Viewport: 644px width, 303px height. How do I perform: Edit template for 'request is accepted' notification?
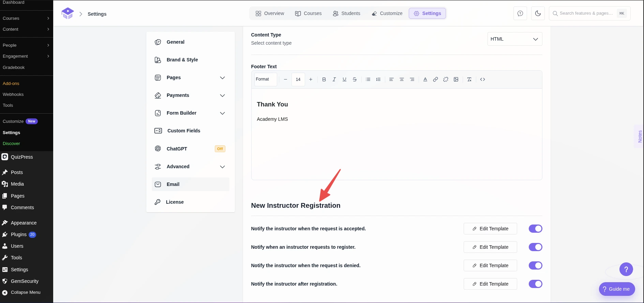click(490, 229)
